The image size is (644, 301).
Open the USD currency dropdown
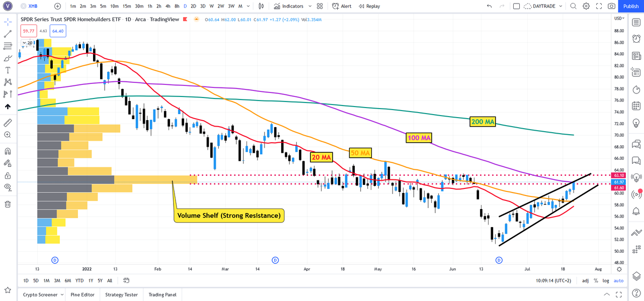619,19
